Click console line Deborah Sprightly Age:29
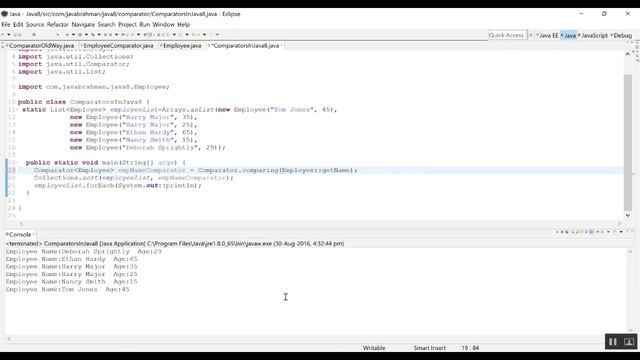The width and height of the screenshot is (640, 360). click(x=84, y=251)
